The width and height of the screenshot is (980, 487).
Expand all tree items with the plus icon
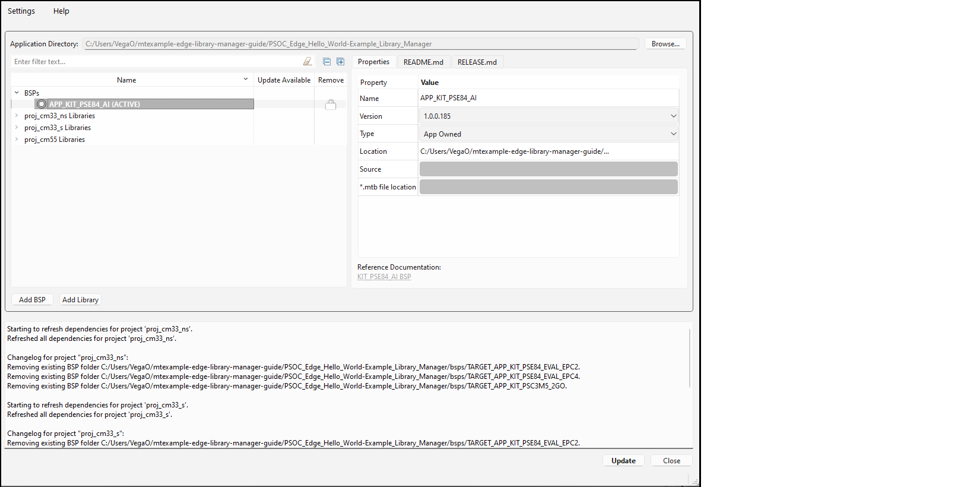click(341, 62)
